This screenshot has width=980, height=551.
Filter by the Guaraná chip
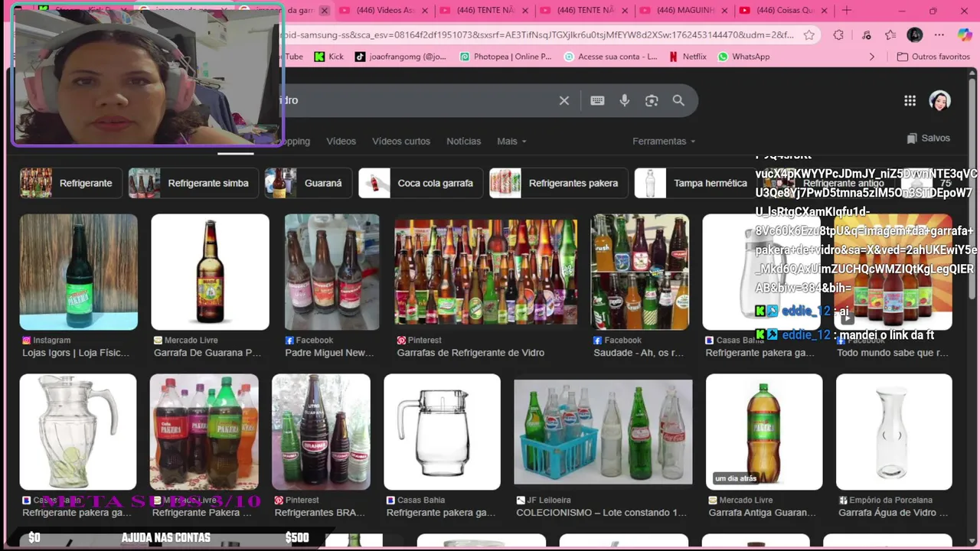(x=309, y=184)
